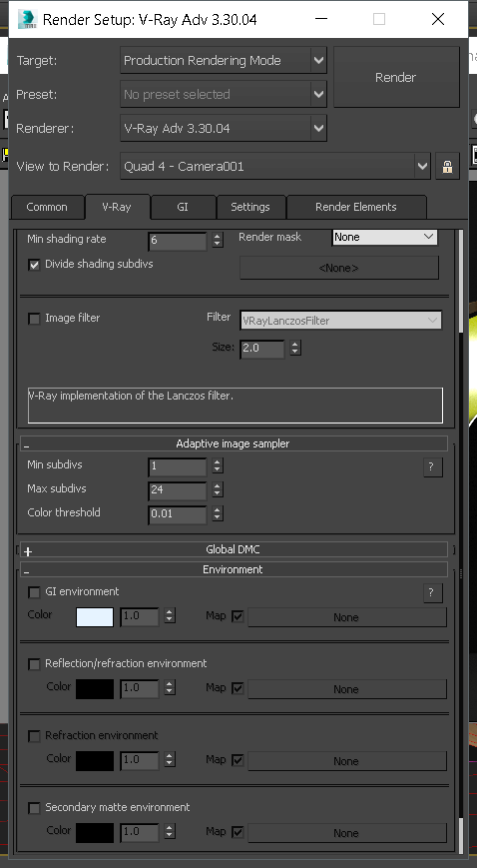The height and width of the screenshot is (868, 477).
Task: Open the image Filter type dropdown
Action: point(340,320)
